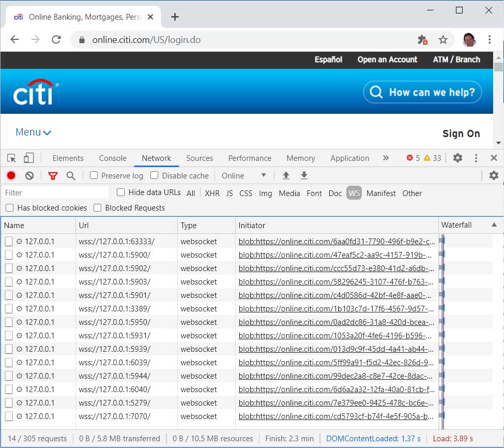Toggle the device toolbar icon
Image resolution: width=504 pixels, height=448 pixels.
tap(28, 158)
